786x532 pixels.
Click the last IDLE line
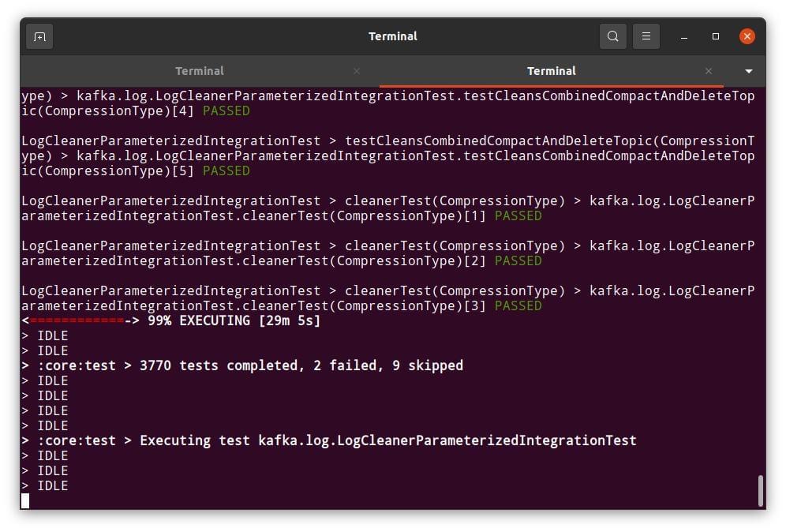click(x=45, y=486)
